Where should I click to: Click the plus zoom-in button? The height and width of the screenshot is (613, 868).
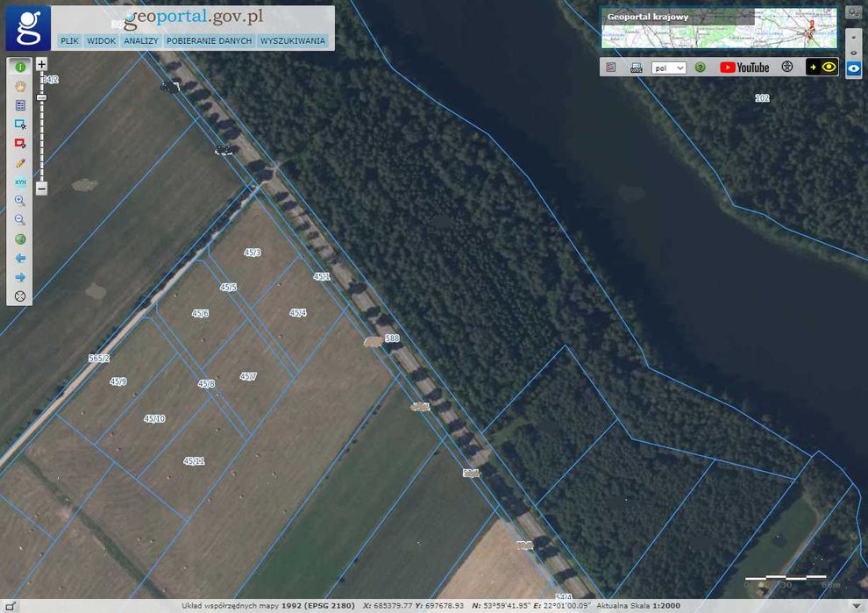coord(41,64)
